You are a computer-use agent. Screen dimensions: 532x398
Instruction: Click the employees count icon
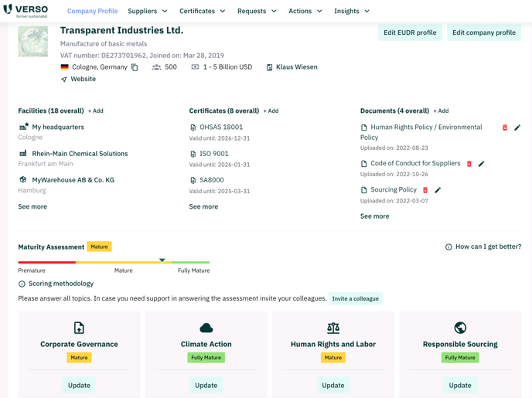(x=156, y=67)
